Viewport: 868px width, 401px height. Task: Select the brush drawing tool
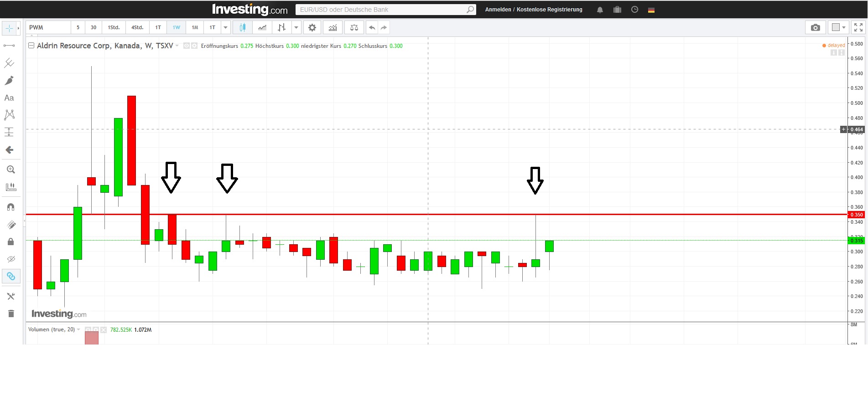point(9,81)
